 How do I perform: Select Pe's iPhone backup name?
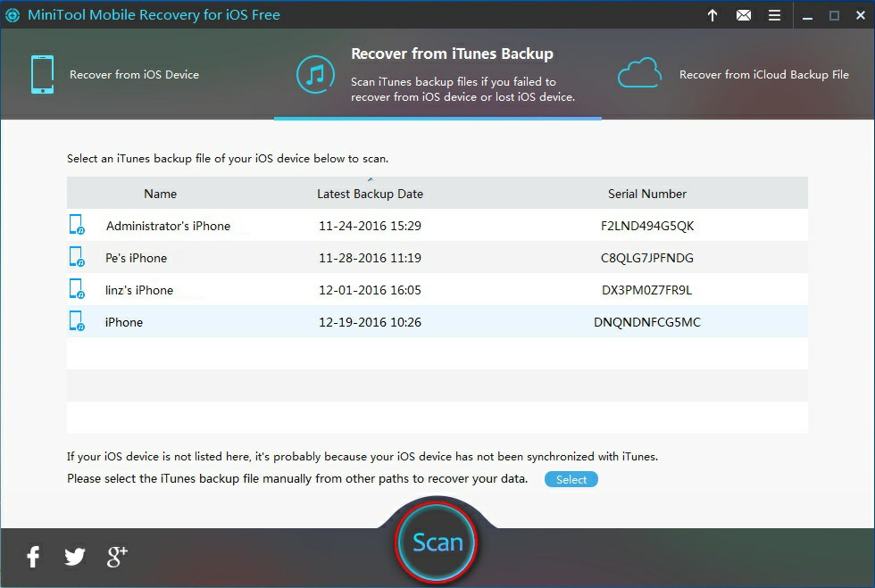tap(136, 258)
